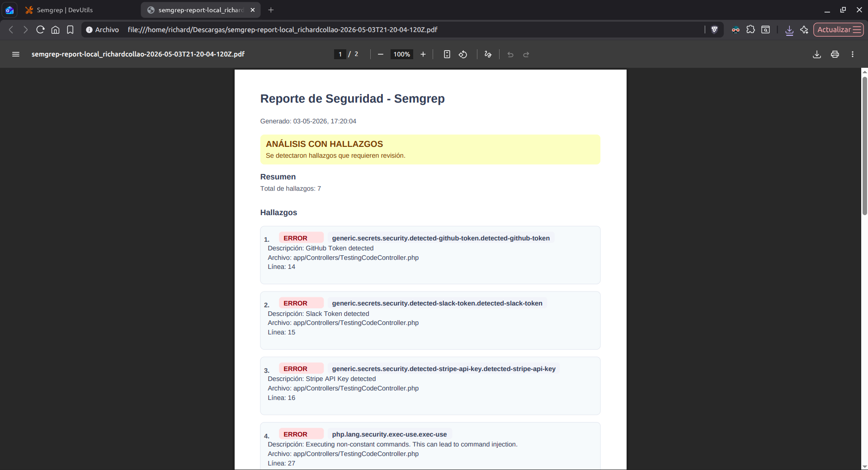Click the ERROR badge of finding 3
Screen dimensions: 868x470
301,368
